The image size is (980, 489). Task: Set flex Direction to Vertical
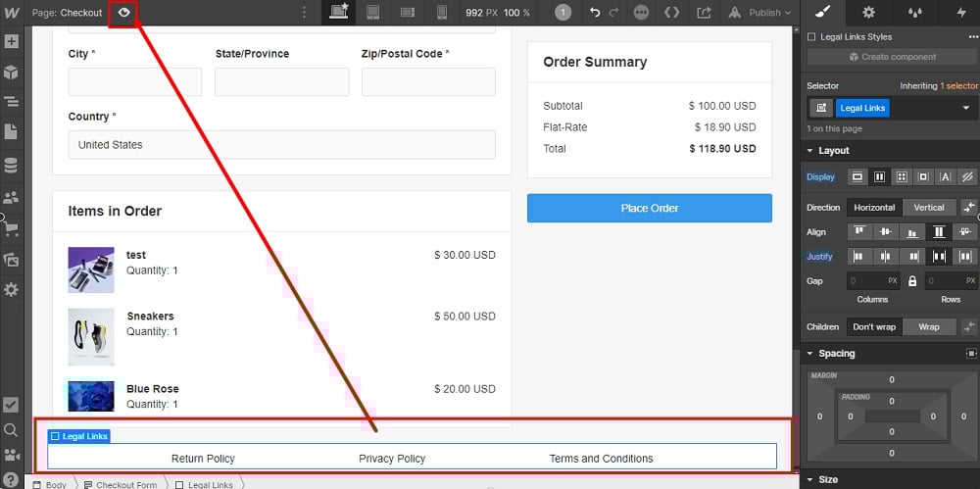[x=929, y=208]
